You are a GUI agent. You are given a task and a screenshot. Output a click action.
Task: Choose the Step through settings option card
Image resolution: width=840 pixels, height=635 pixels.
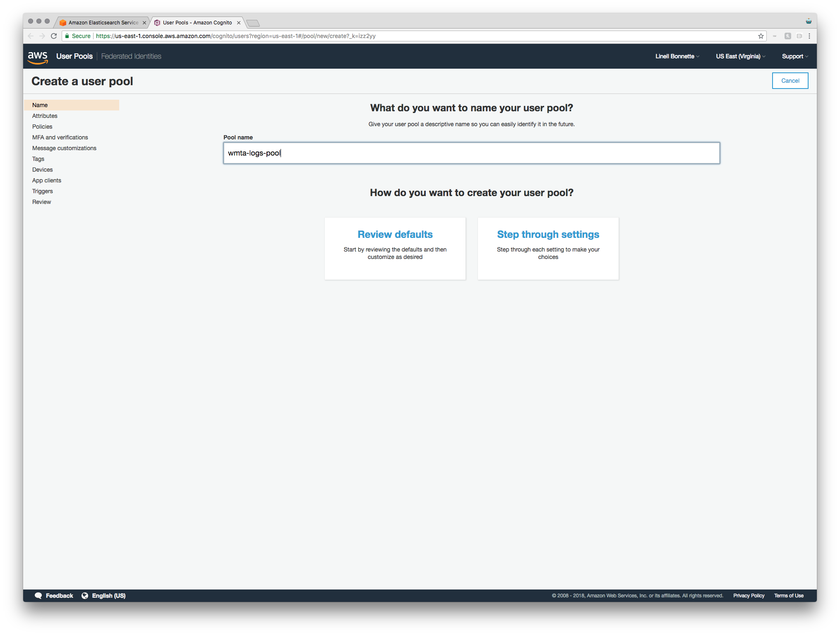point(548,249)
